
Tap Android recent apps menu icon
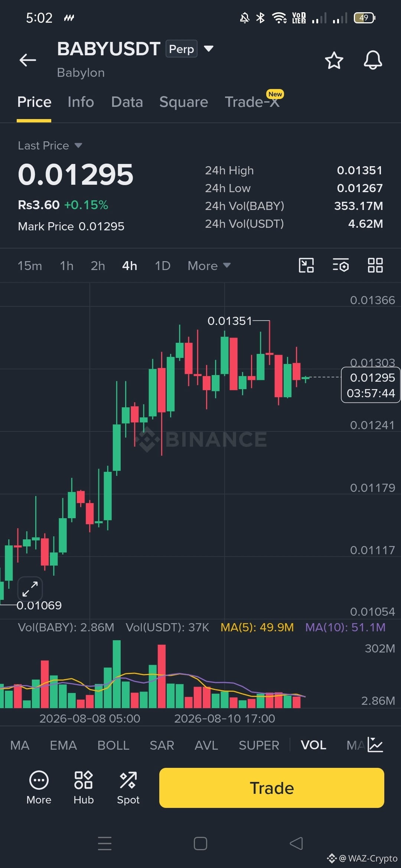coord(105,843)
